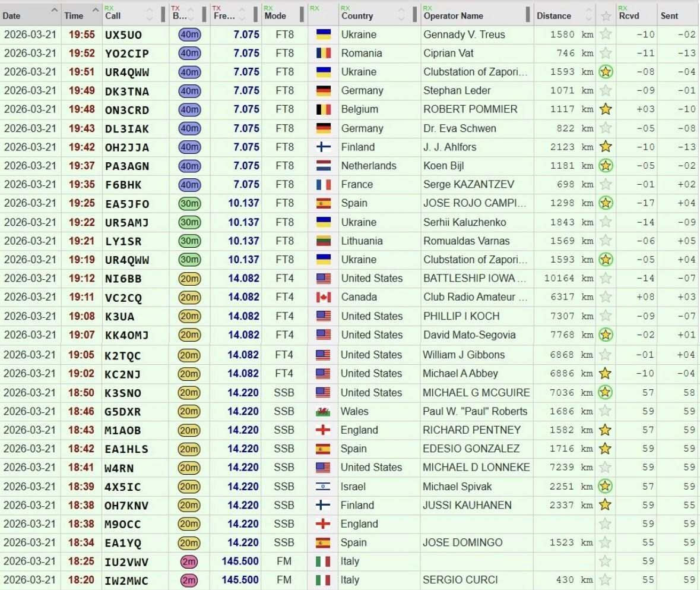Open callsign OH2JJA entry
700x590 pixels.
(x=127, y=147)
